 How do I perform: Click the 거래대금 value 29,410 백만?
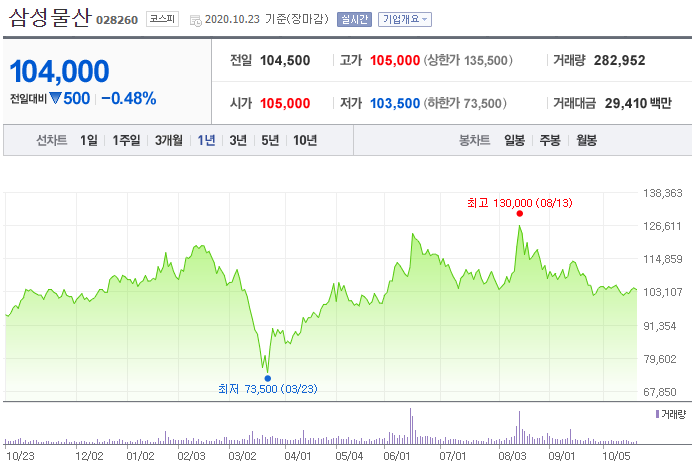[x=638, y=103]
